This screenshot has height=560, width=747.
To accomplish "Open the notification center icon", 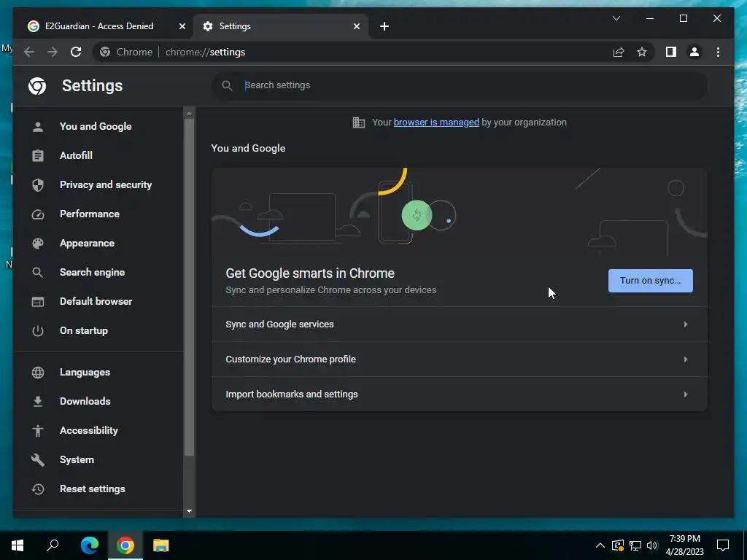I will click(x=723, y=545).
